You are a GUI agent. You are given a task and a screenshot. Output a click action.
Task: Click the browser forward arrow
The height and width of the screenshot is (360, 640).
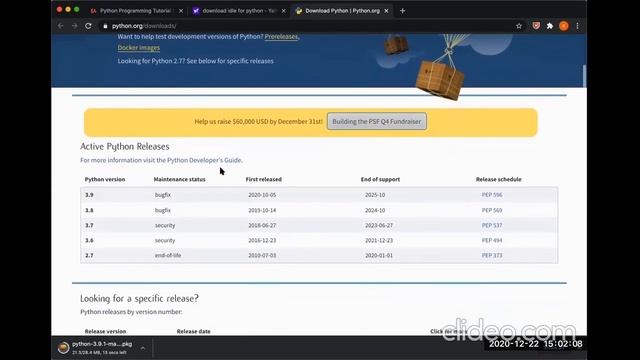[74, 26]
